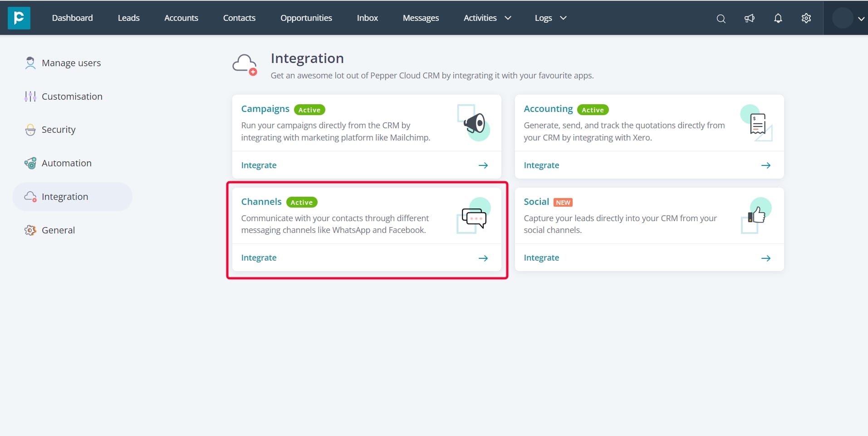Click Integrate link under Campaigns
868x436 pixels.
coord(259,165)
